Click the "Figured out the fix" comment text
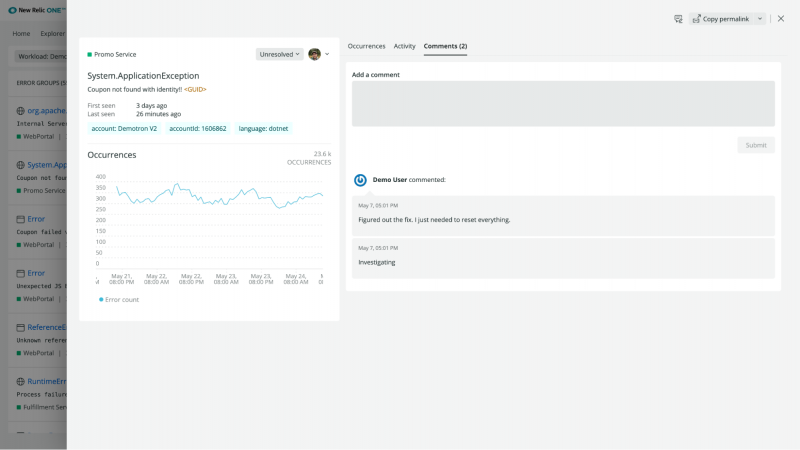Viewport: 800px width, 450px height. (434, 220)
